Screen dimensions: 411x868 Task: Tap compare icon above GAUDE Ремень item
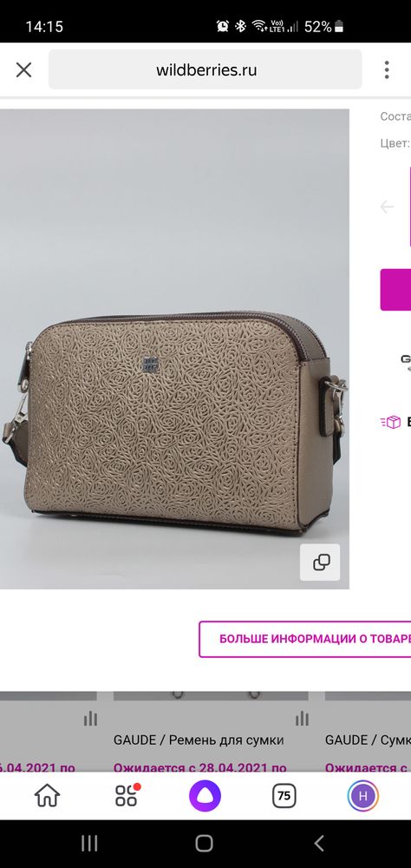[x=302, y=719]
